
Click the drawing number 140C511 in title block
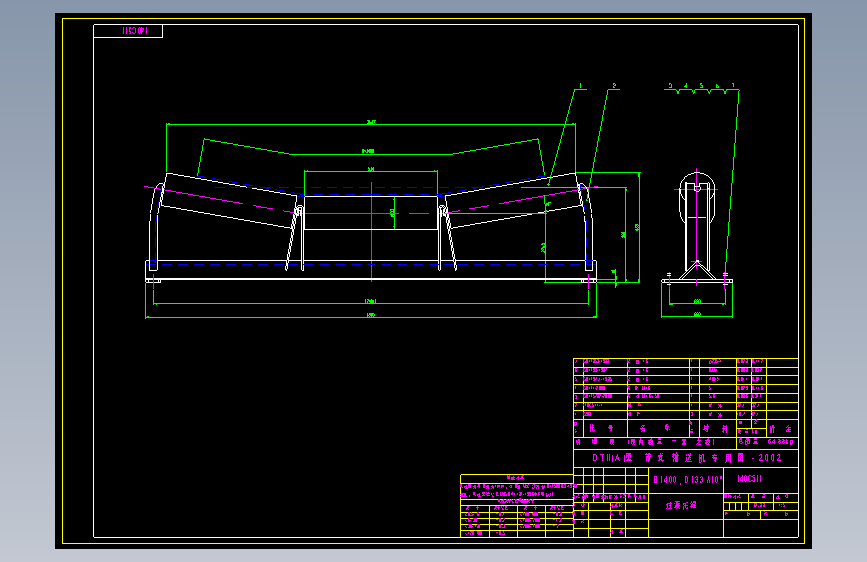point(749,479)
